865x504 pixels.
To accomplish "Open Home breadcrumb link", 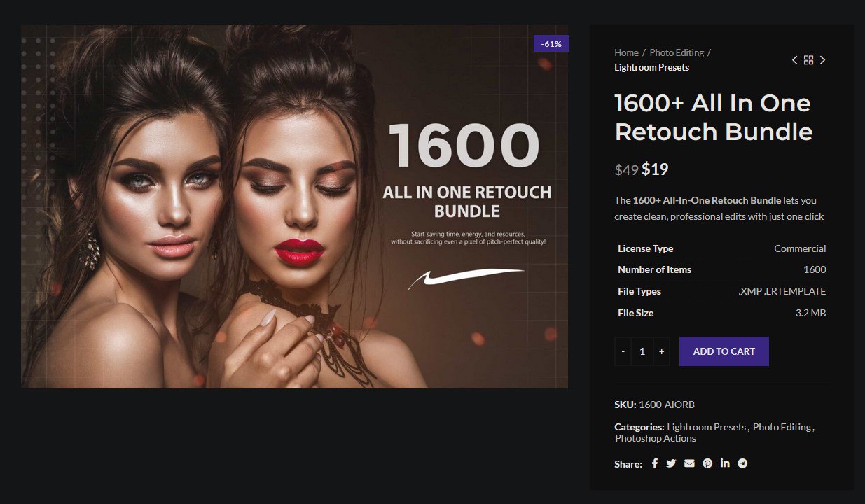I will click(x=626, y=52).
